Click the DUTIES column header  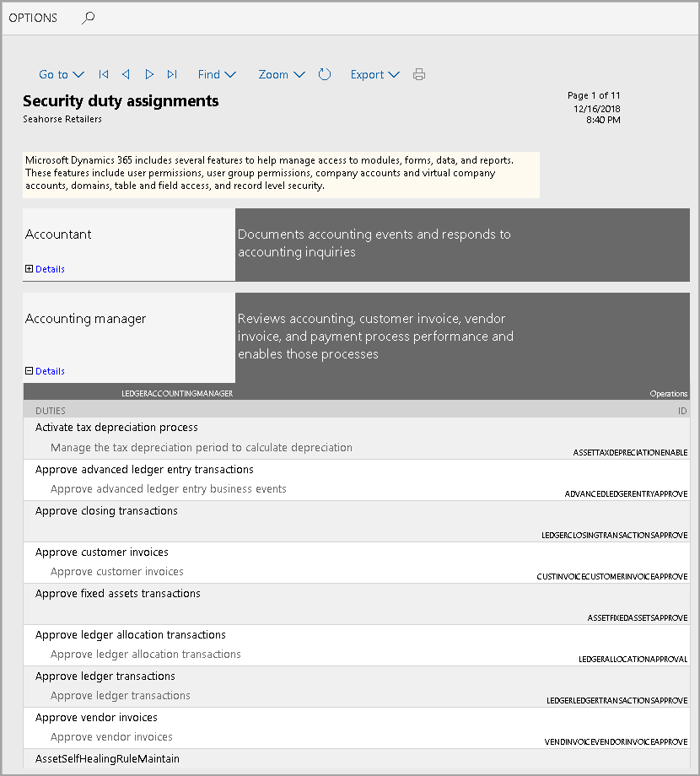pyautogui.click(x=51, y=411)
